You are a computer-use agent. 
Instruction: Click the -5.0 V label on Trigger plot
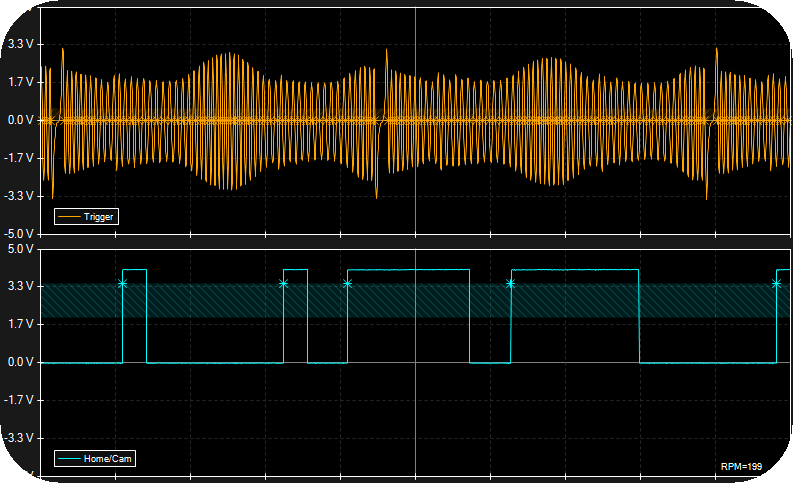19,234
